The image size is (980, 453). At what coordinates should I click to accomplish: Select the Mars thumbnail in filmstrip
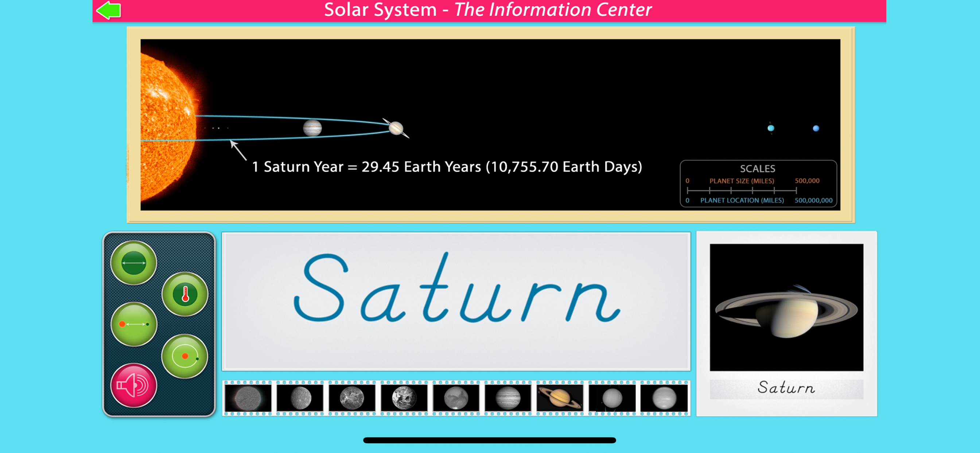click(456, 398)
